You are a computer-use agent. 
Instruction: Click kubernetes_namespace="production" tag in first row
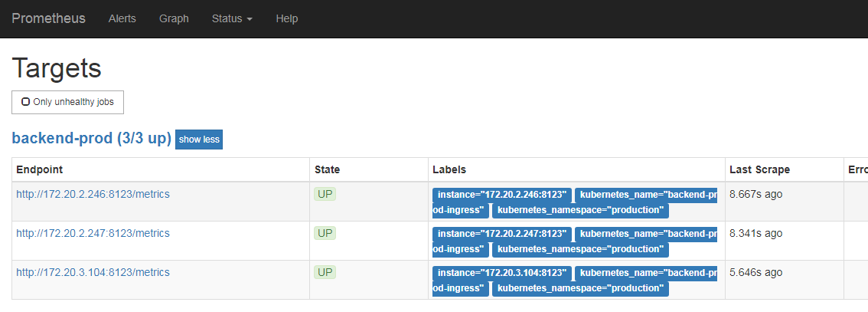coord(580,210)
